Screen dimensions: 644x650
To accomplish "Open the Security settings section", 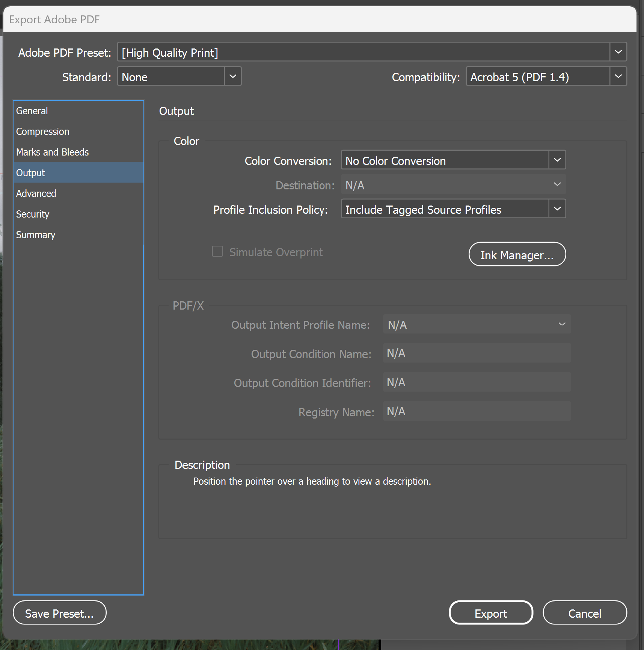I will (x=32, y=214).
